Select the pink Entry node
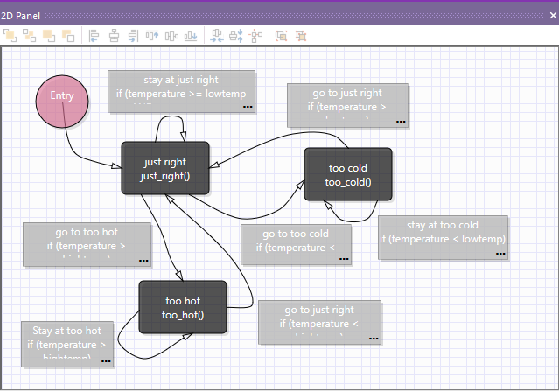The image size is (559, 392). (62, 96)
